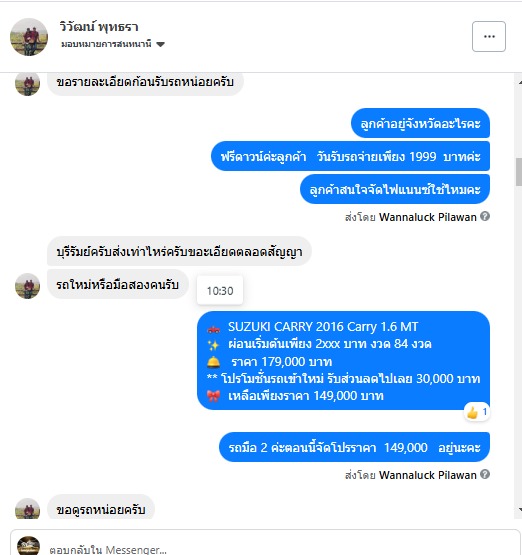Expand the มอบหมายการสนทนานี้ dropdown arrow
Screen dimensions: 522x555
pyautogui.click(x=161, y=44)
